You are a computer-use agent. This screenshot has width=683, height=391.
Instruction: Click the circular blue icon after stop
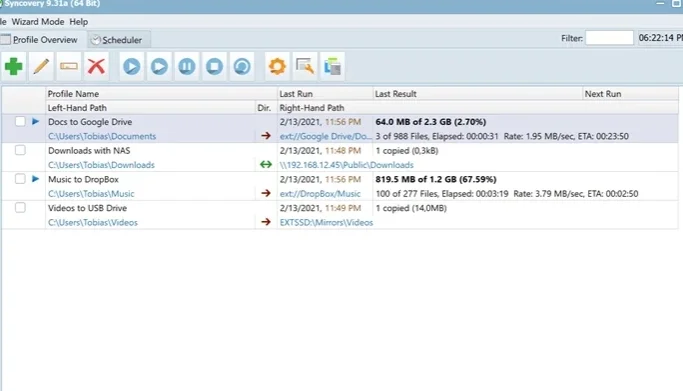click(x=242, y=67)
